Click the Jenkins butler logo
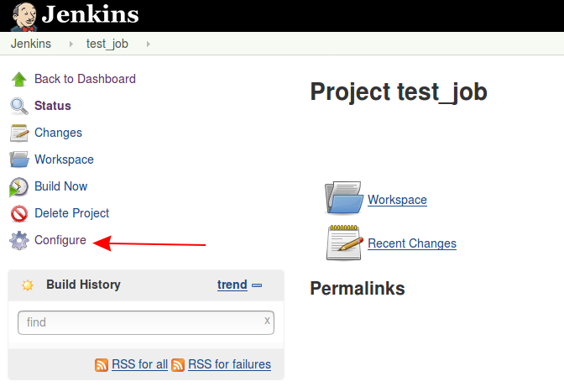 click(23, 17)
